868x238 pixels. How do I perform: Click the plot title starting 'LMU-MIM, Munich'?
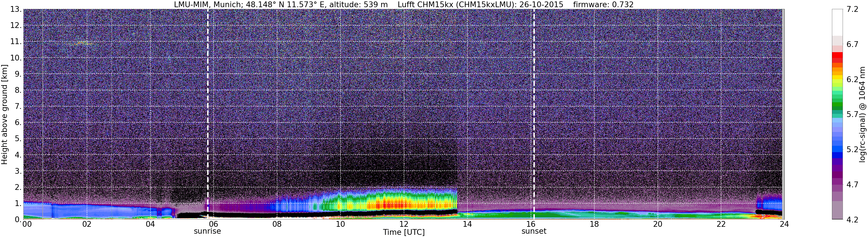404,4
